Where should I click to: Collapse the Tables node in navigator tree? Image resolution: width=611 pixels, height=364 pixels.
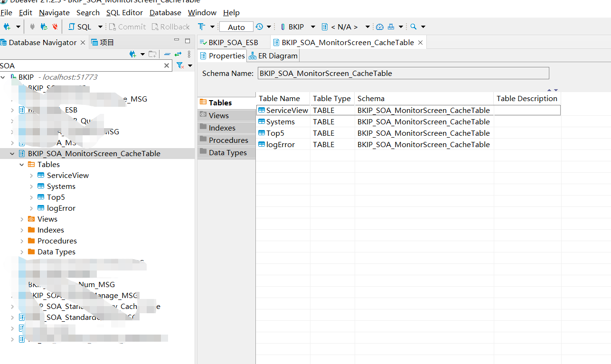pos(22,165)
